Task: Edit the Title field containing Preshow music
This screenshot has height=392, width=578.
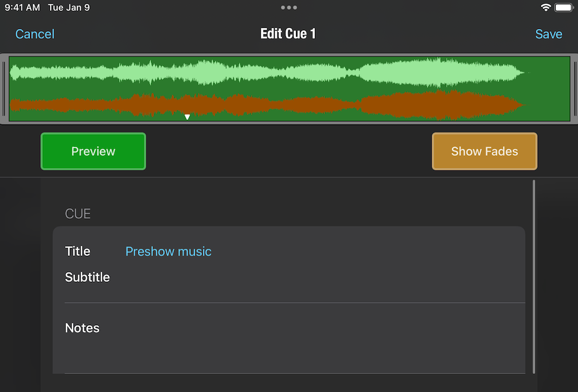Action: coord(168,252)
